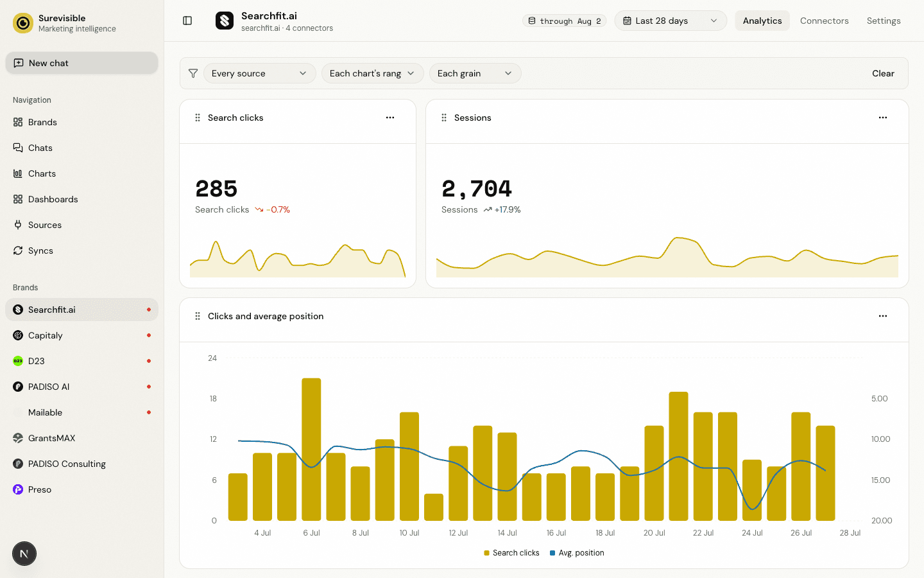Click the Search clicks sparkline chart
The height and width of the screenshot is (578, 924).
pyautogui.click(x=298, y=259)
